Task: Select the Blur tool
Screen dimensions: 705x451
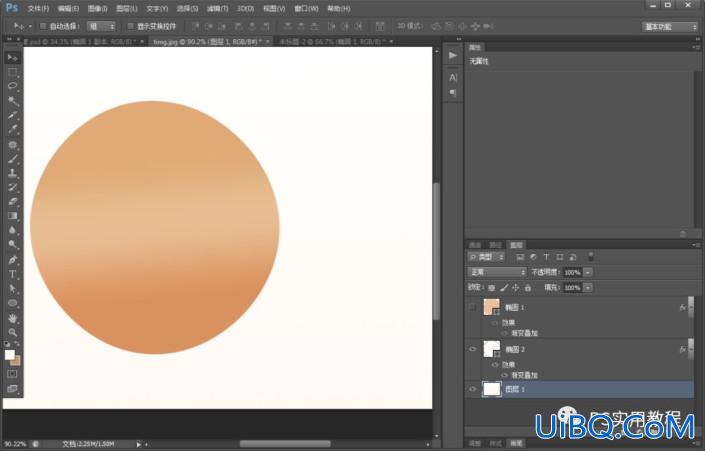Action: tap(12, 231)
